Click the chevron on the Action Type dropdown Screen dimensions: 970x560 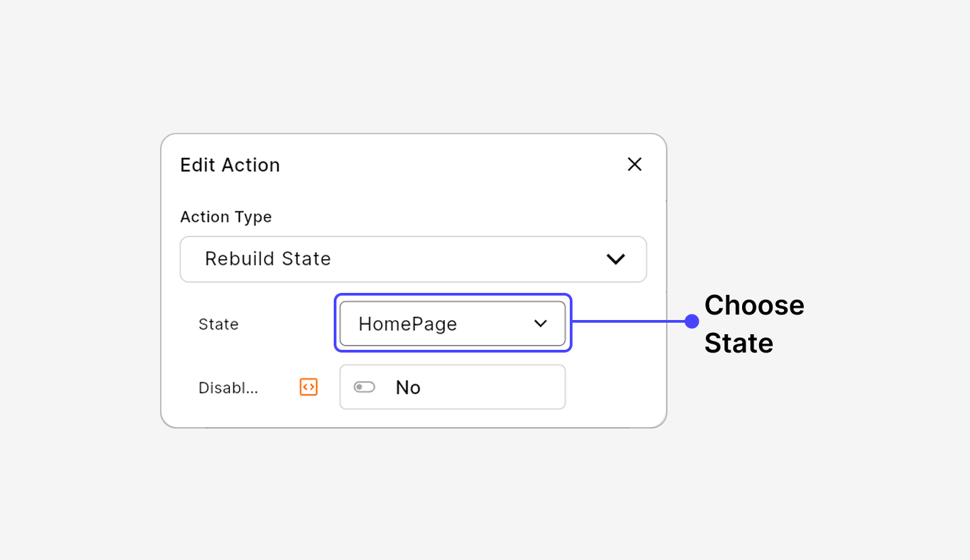point(616,258)
